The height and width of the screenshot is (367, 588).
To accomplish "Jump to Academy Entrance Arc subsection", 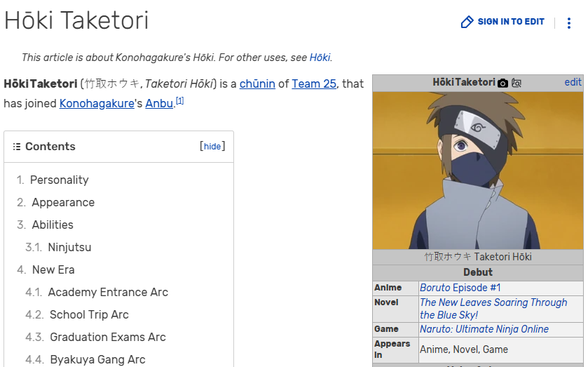I will [108, 292].
